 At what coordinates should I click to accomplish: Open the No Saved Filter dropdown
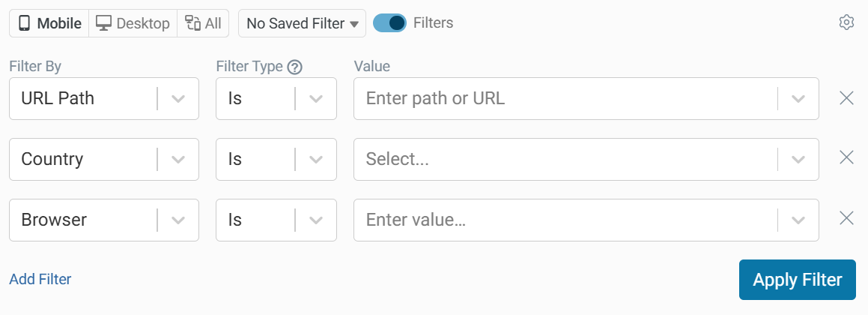click(x=302, y=23)
